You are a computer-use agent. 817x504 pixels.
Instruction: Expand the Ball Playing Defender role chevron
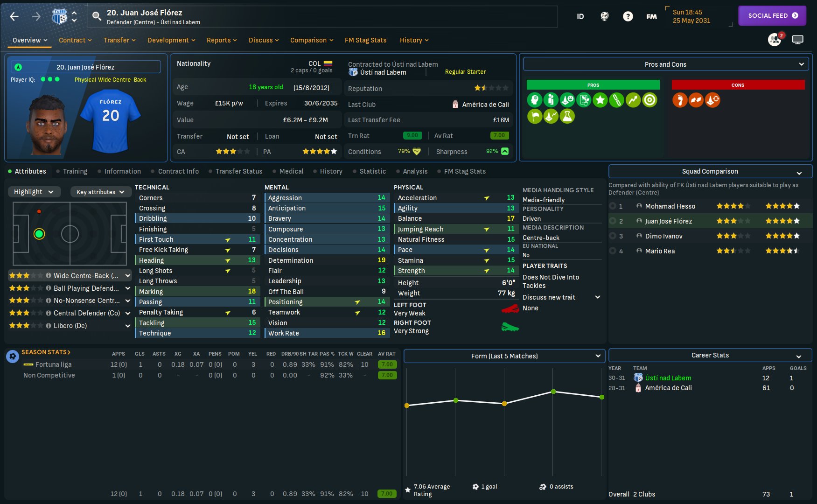click(128, 288)
